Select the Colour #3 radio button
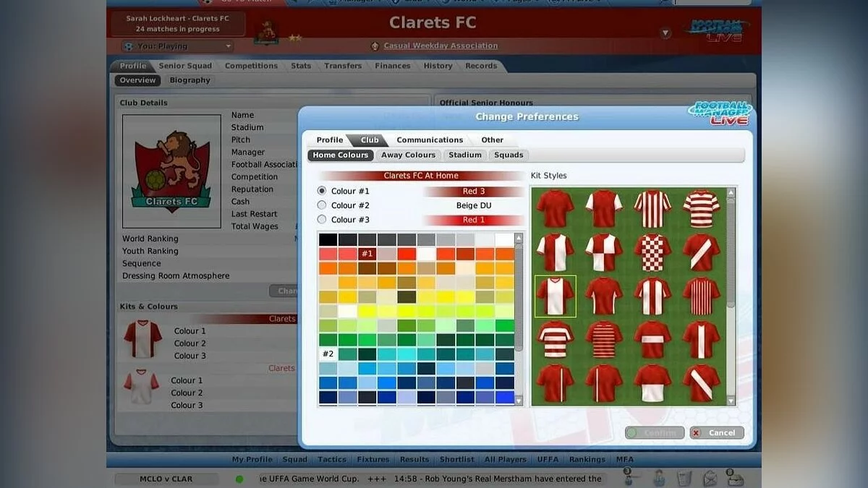Image resolution: width=868 pixels, height=488 pixels. coord(322,220)
